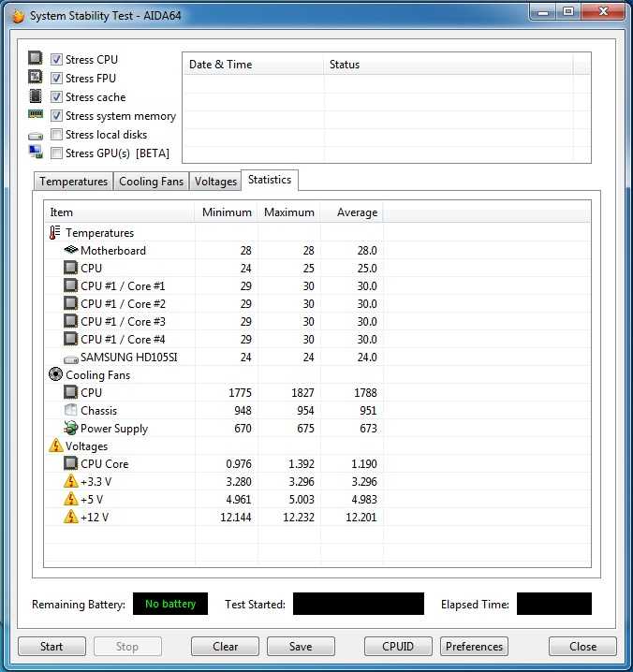This screenshot has width=633, height=672.
Task: Click the 'Voltages' group label in list
Action: [x=87, y=446]
